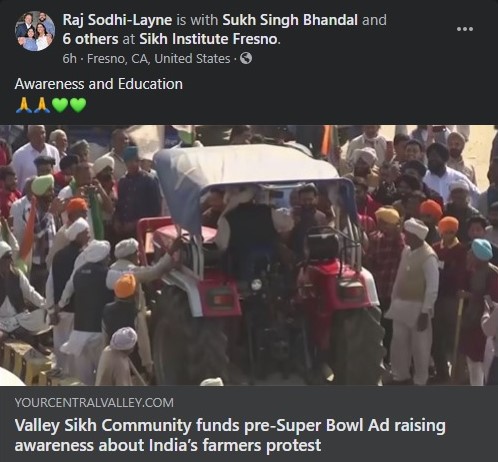Click the first praying hands emoji
This screenshot has height=462, width=498.
coord(24,105)
